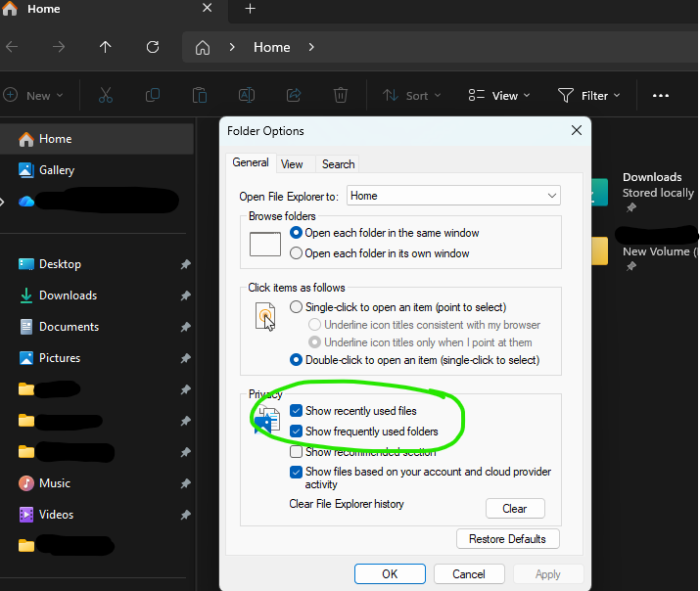Click the Paste clipboard icon

200,95
